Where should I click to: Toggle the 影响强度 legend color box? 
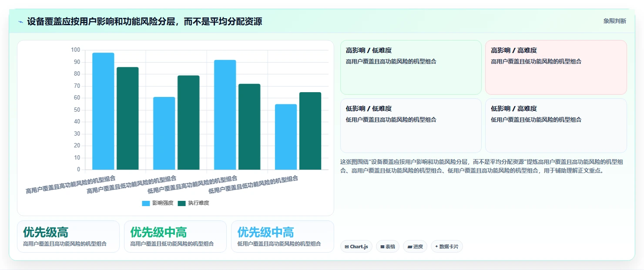146,203
